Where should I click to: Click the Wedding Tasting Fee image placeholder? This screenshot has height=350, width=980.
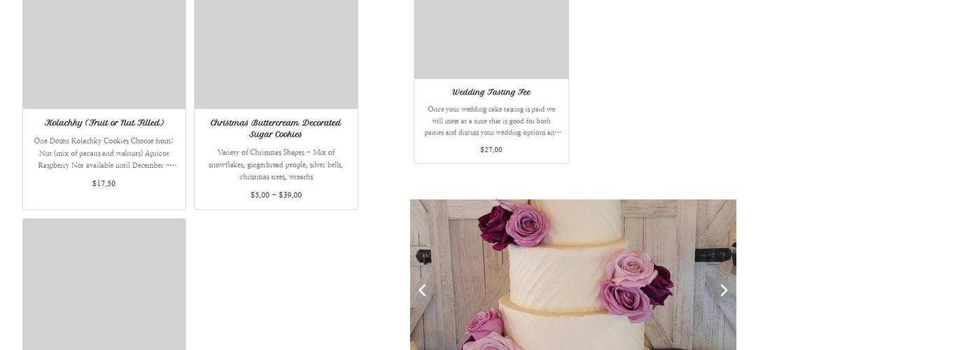pyautogui.click(x=491, y=39)
